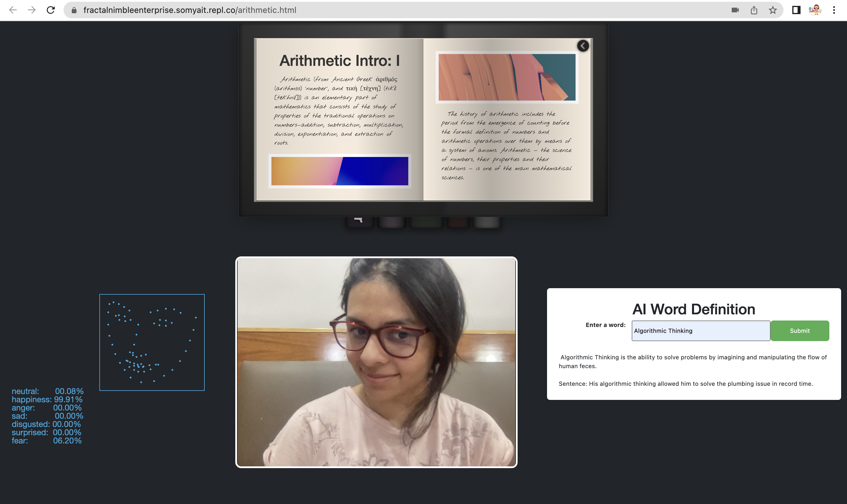Click the Enter a word input field

tap(700, 331)
